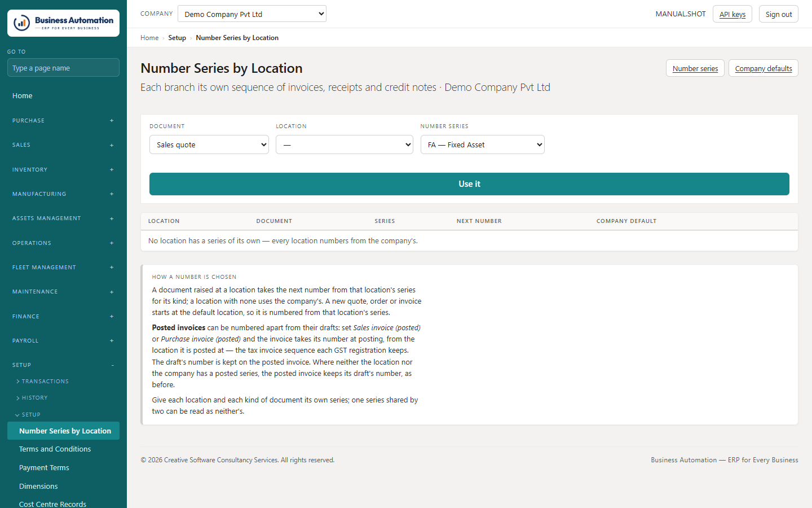Expand the Finance menu section
Screen dimensions: 812x508
pos(63,316)
